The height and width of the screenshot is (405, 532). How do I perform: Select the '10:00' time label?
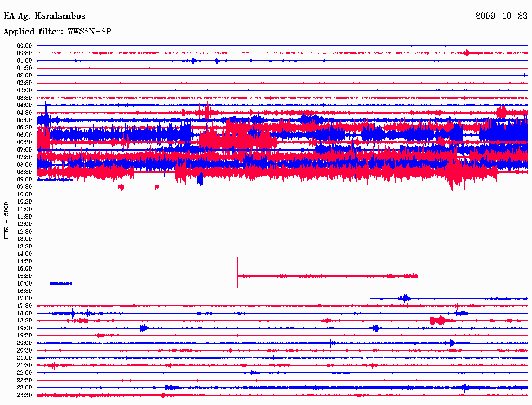(24, 194)
